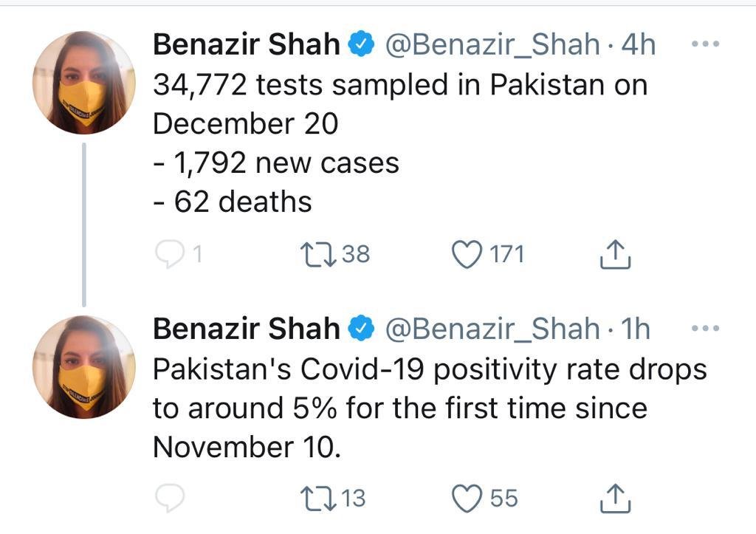Retweet the positivity rate tweet
The height and width of the screenshot is (534, 756).
(318, 499)
